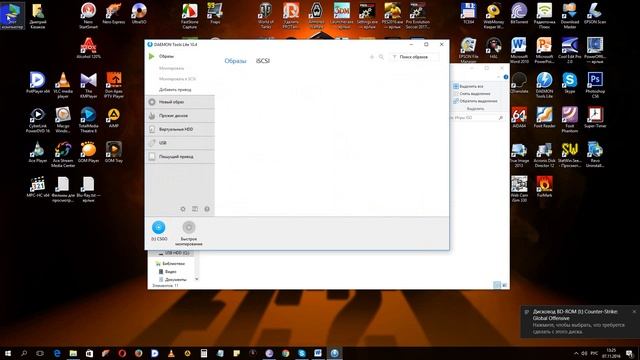The width and height of the screenshot is (640, 360).
Task: Click Снять выделение in Explorer window
Action: [x=471, y=94]
